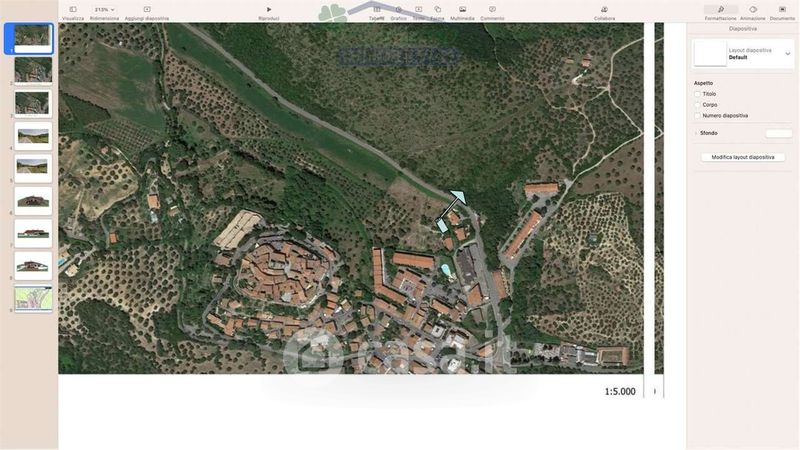Open the Animazione inspector icon
The width and height of the screenshot is (800, 450).
tap(753, 9)
